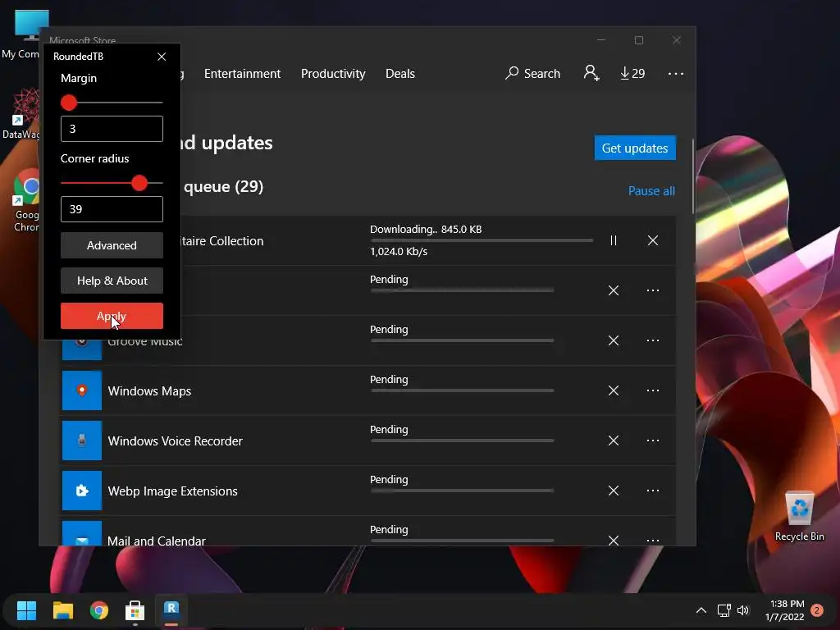Open the volume tray icon
The width and height of the screenshot is (840, 630).
click(743, 610)
